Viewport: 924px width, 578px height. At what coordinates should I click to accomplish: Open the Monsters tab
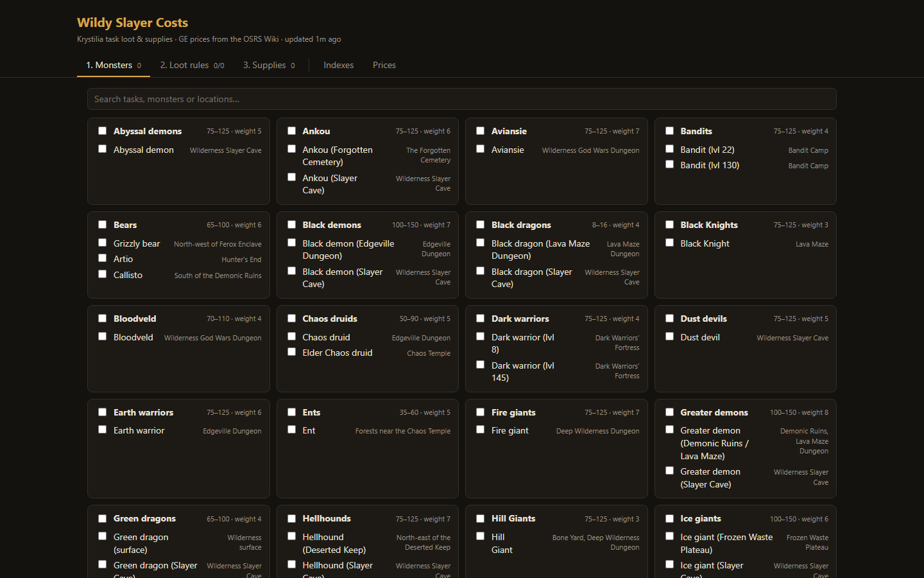(114, 65)
